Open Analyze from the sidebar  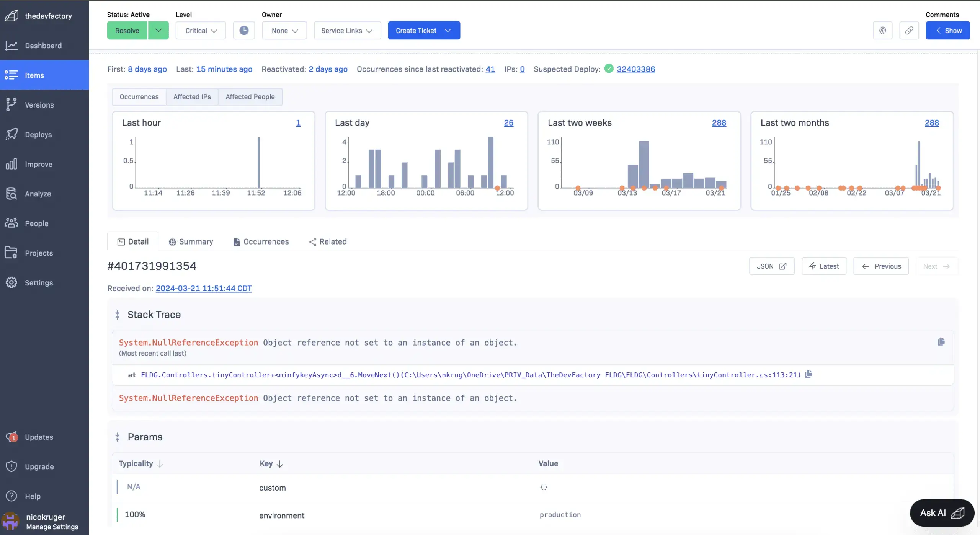(x=38, y=194)
